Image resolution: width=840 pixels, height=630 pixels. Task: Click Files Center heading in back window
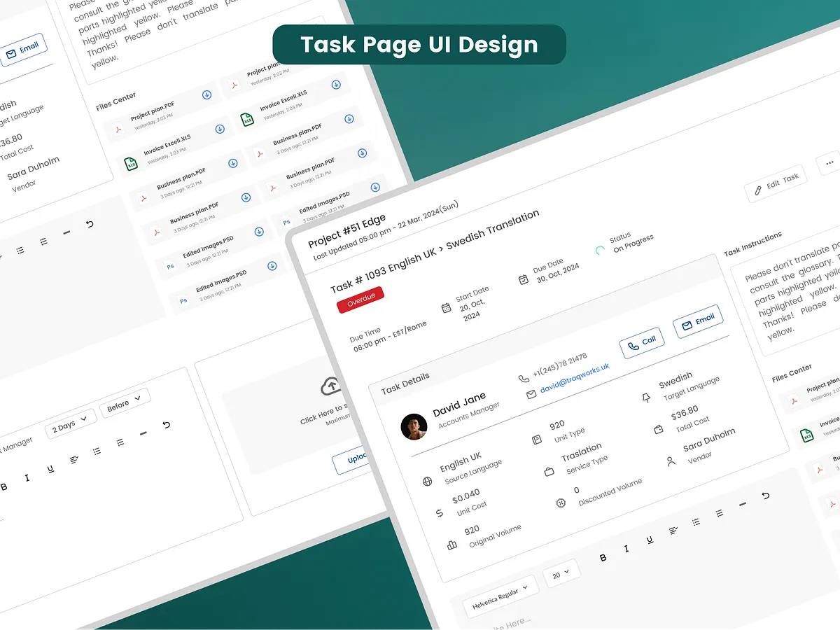tap(116, 101)
